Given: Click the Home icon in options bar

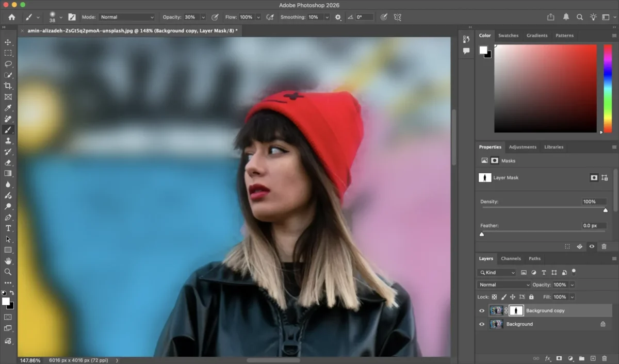Looking at the screenshot, I should coord(11,17).
